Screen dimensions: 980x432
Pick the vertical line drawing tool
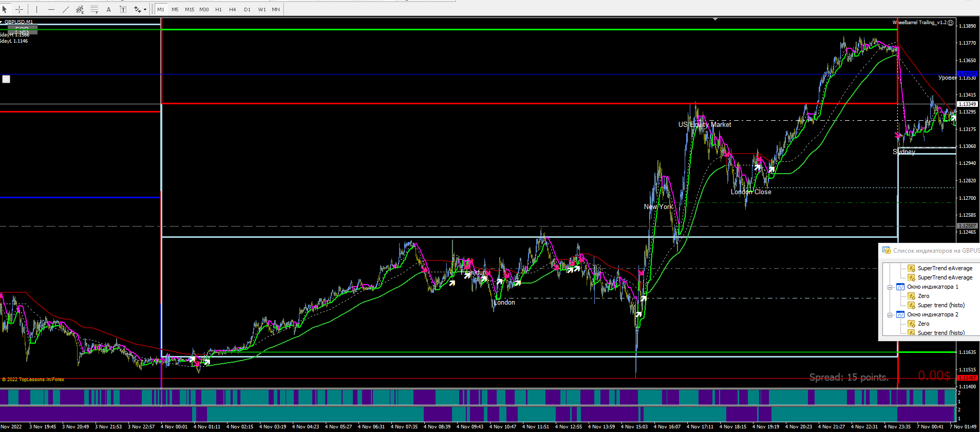[x=36, y=9]
